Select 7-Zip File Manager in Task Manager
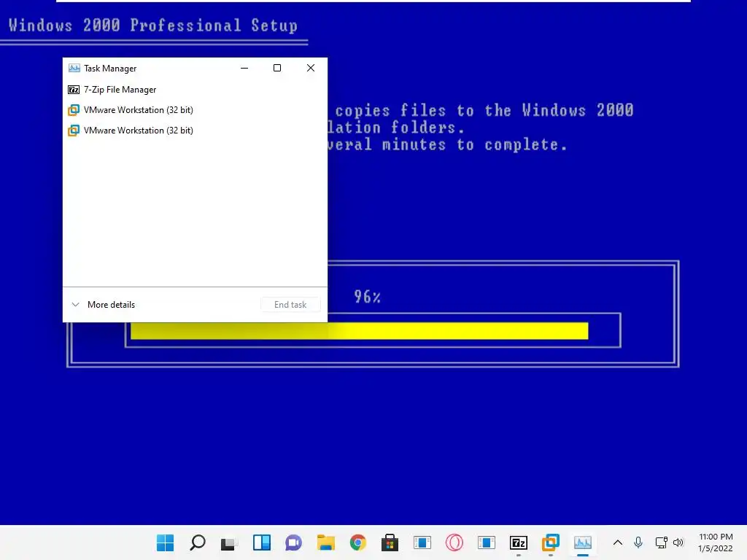The width and height of the screenshot is (747, 560). click(195, 90)
